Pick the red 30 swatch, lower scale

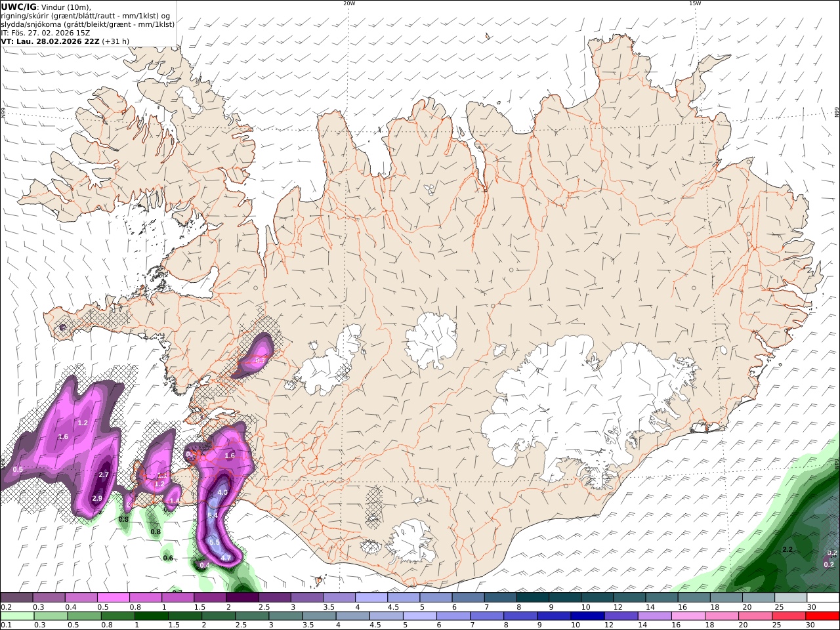click(822, 616)
